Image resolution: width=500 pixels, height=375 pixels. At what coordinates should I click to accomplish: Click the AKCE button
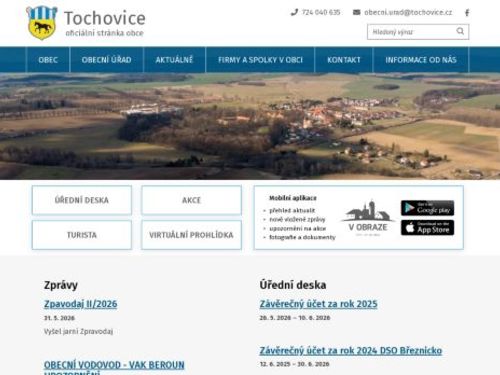click(191, 200)
